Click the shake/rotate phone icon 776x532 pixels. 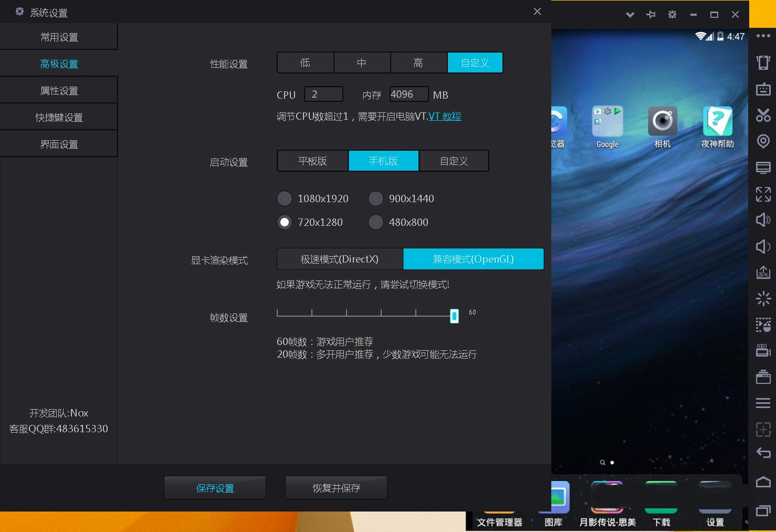click(x=763, y=62)
